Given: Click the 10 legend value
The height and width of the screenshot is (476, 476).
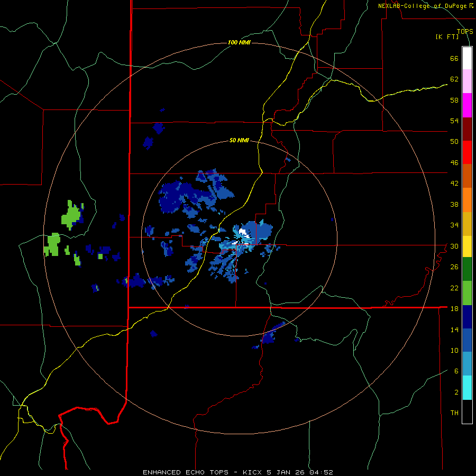Looking at the screenshot, I should [x=454, y=350].
